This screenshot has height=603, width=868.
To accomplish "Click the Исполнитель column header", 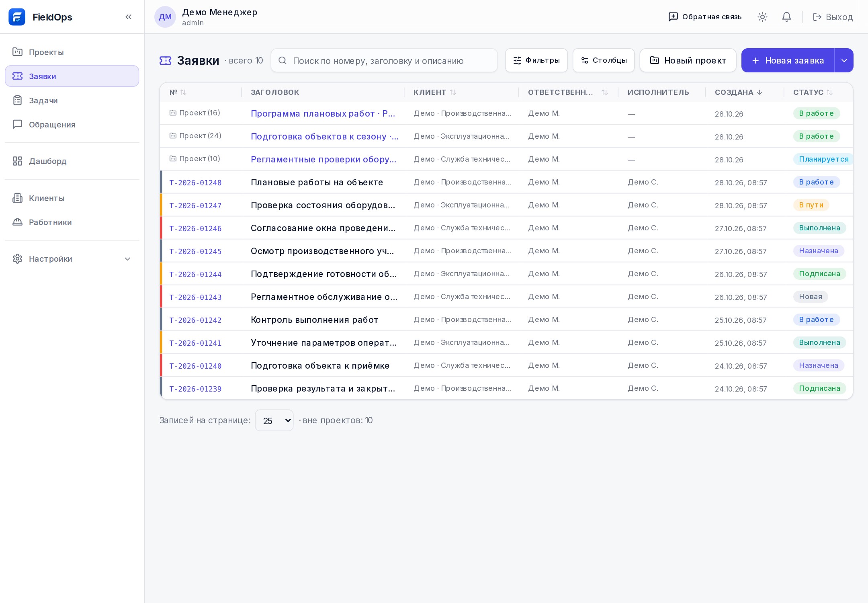I will click(658, 92).
